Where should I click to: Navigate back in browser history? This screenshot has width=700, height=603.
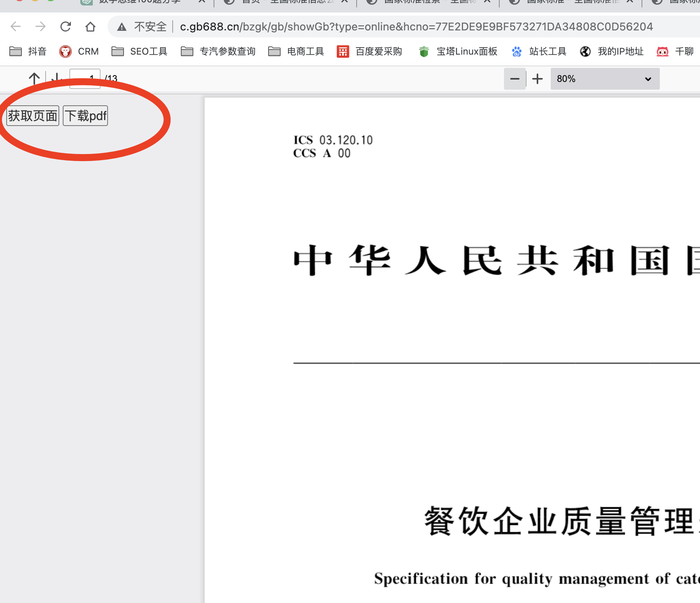pyautogui.click(x=16, y=27)
